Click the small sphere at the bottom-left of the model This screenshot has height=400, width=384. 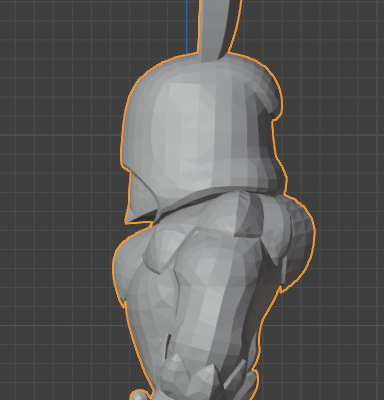138,396
